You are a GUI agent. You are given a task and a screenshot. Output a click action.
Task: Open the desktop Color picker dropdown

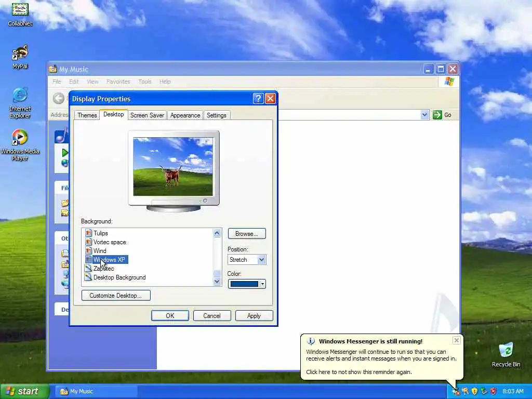pyautogui.click(x=247, y=284)
